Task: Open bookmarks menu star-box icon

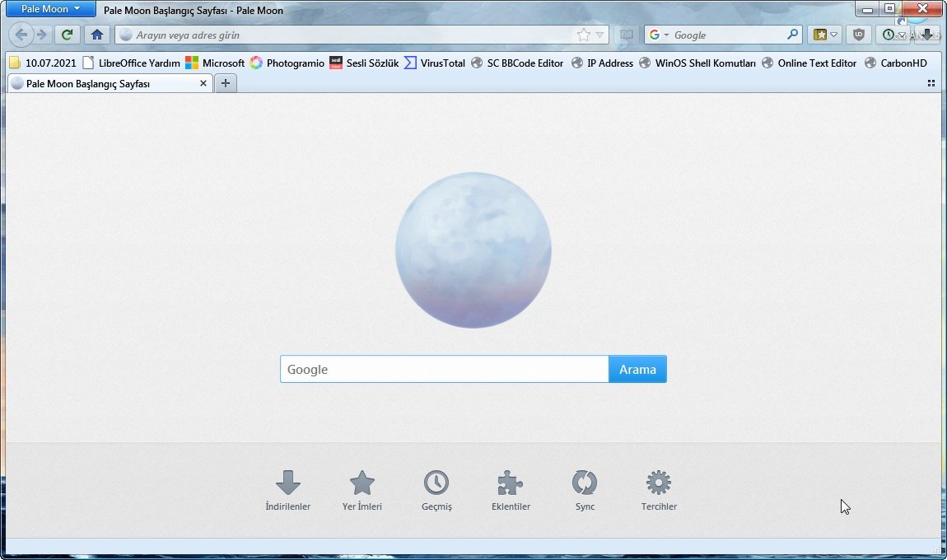Action: click(x=819, y=35)
